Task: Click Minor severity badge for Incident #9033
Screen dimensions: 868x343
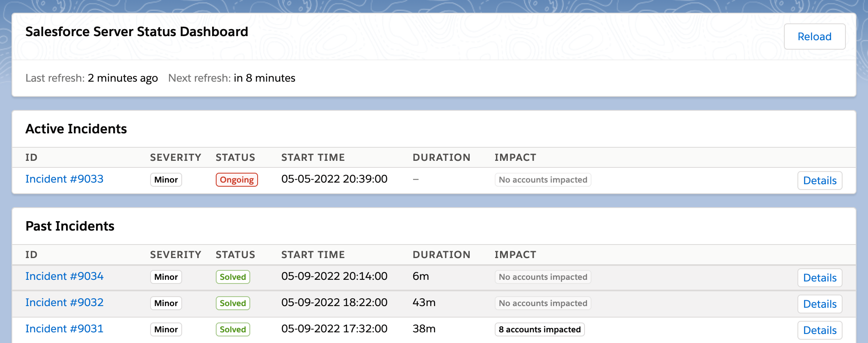Action: click(x=166, y=180)
